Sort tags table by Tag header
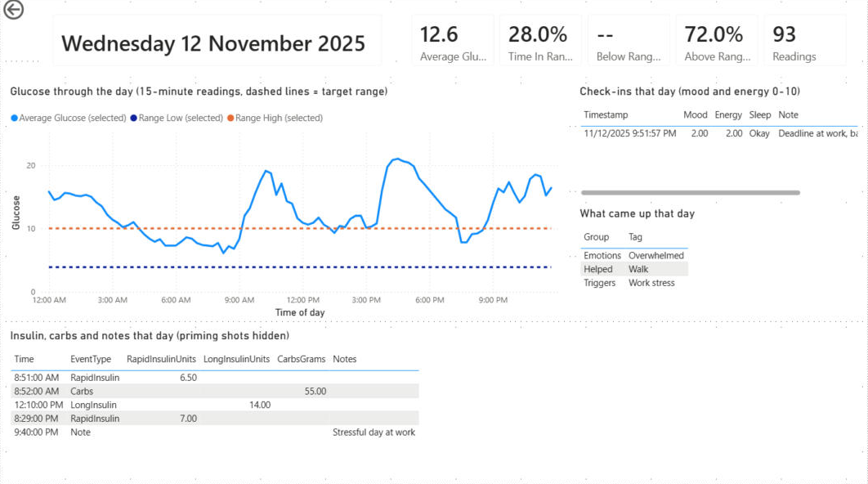Image resolution: width=868 pixels, height=484 pixels. point(635,237)
